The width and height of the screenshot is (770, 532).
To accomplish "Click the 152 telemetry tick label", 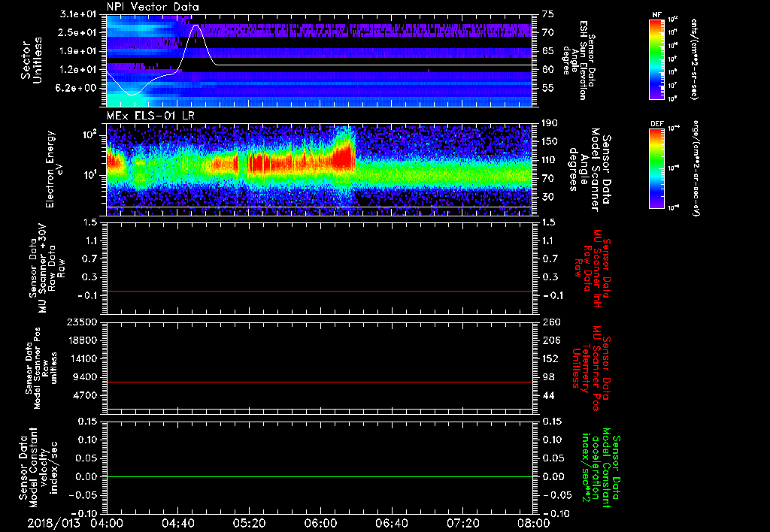I will 550,358.
